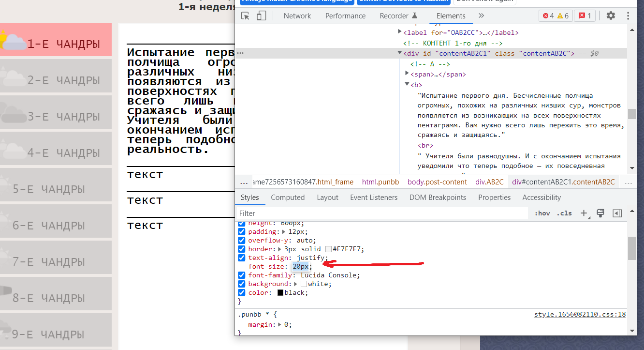Image resolution: width=644 pixels, height=350 pixels.
Task: Toggle the :hov element state button
Action: (x=542, y=213)
